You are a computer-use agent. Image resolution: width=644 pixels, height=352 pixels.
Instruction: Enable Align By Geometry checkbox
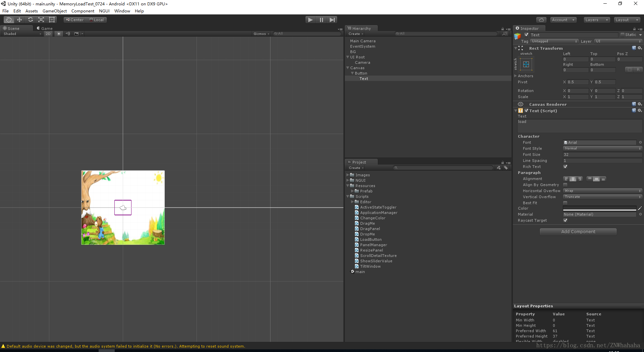point(566,185)
